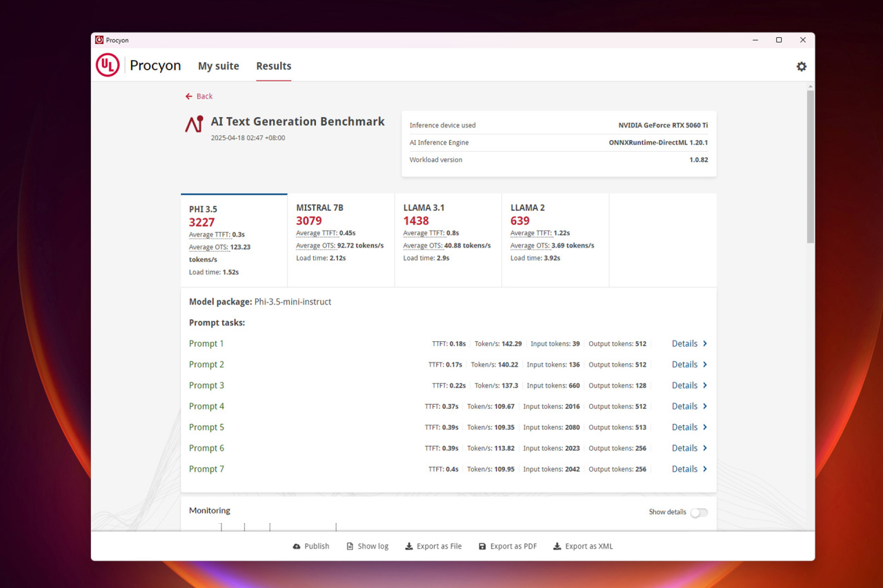883x588 pixels.
Task: Expand Prompt 3 details chevron
Action: pos(705,385)
